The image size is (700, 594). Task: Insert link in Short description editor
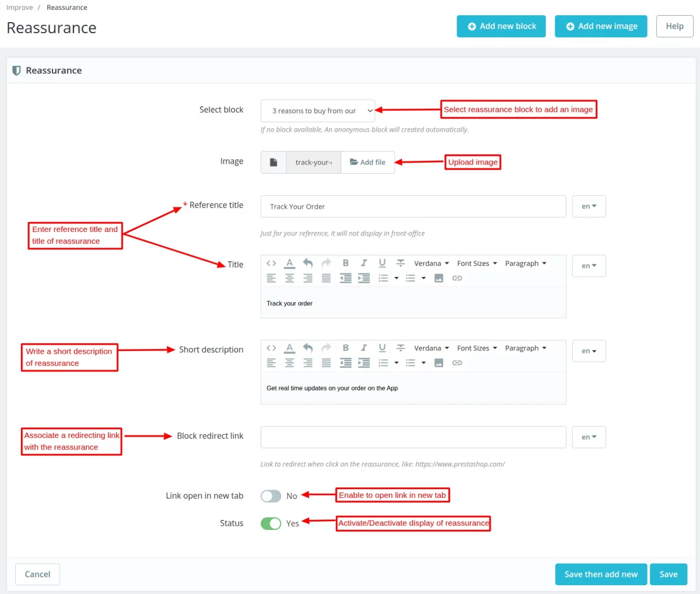pos(457,363)
